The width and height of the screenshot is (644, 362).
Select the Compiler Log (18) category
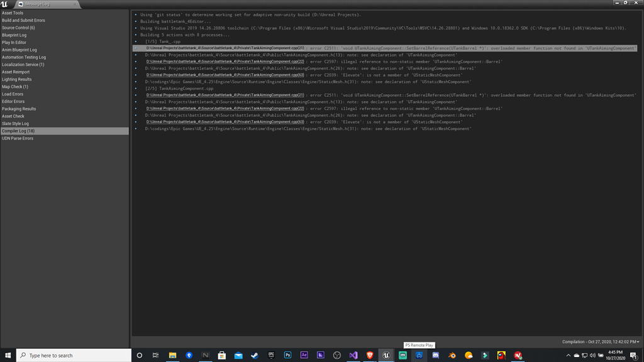pos(65,131)
